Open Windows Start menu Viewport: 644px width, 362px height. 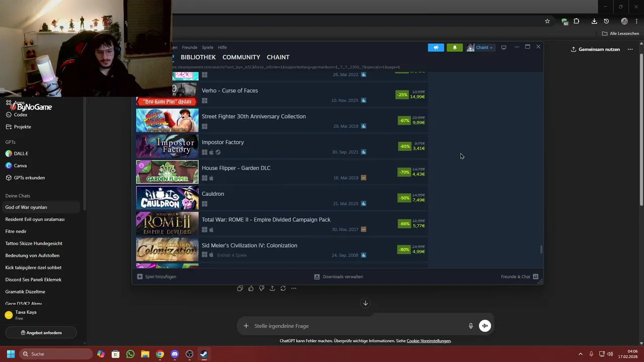coord(11,354)
